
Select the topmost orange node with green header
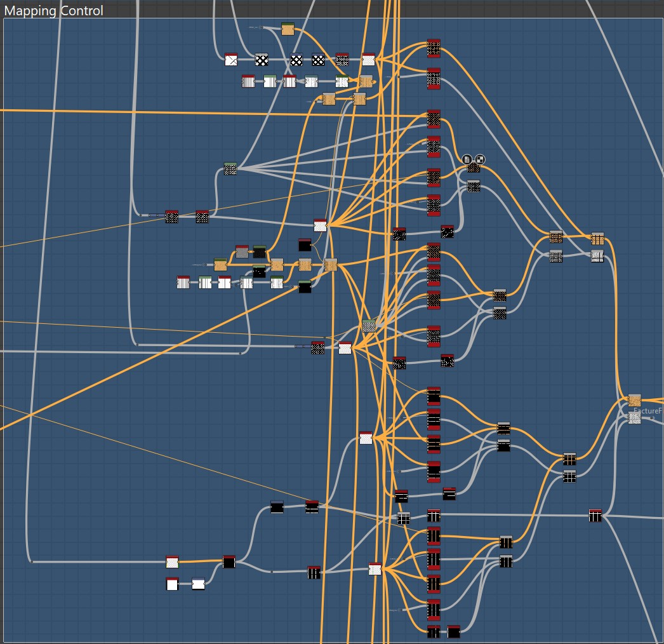(x=288, y=29)
